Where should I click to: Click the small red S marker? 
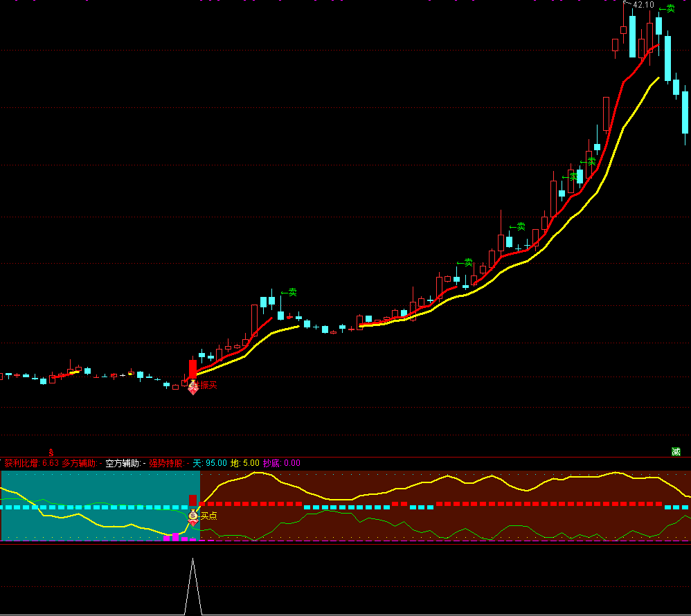(51, 451)
